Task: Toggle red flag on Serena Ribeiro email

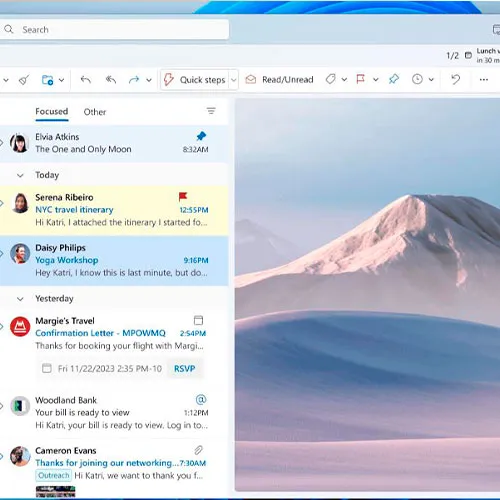Action: pyautogui.click(x=183, y=197)
